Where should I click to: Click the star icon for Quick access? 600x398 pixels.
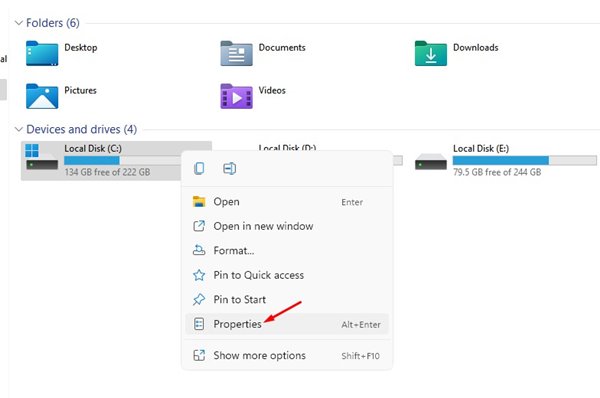click(199, 275)
